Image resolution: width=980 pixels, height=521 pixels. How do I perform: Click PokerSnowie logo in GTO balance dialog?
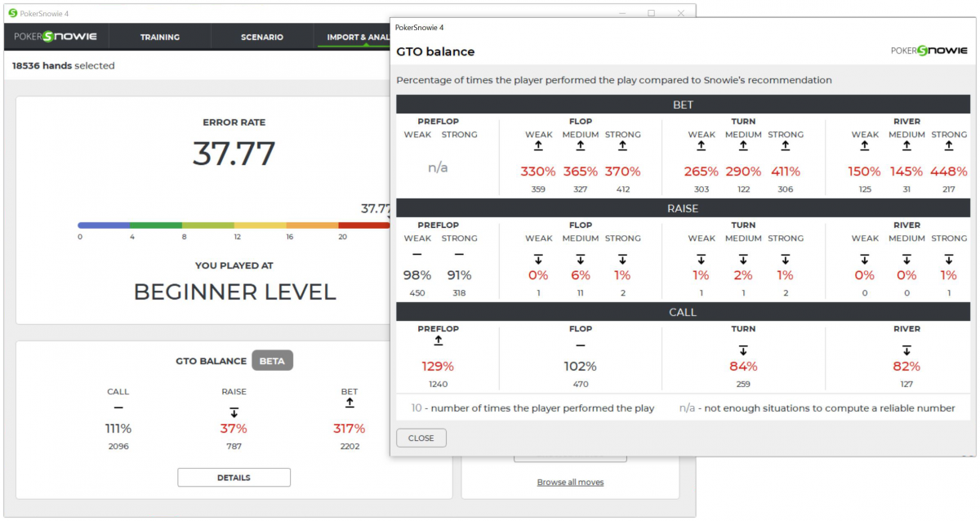click(929, 51)
